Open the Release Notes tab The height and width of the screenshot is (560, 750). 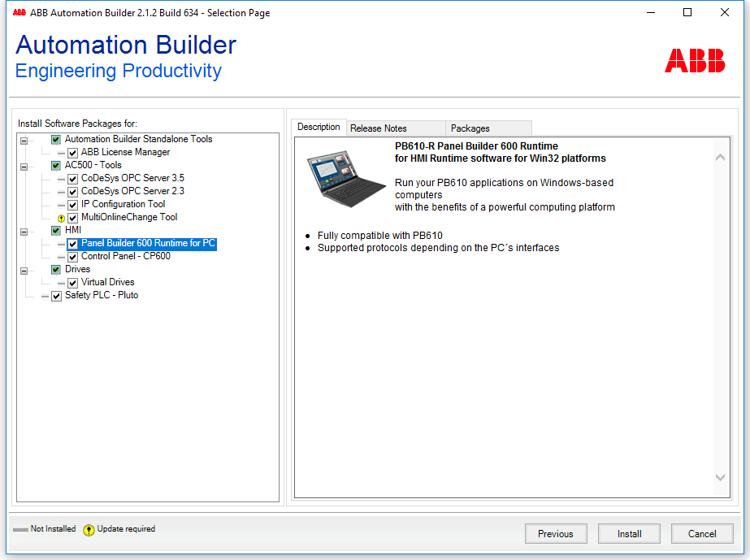(396, 128)
